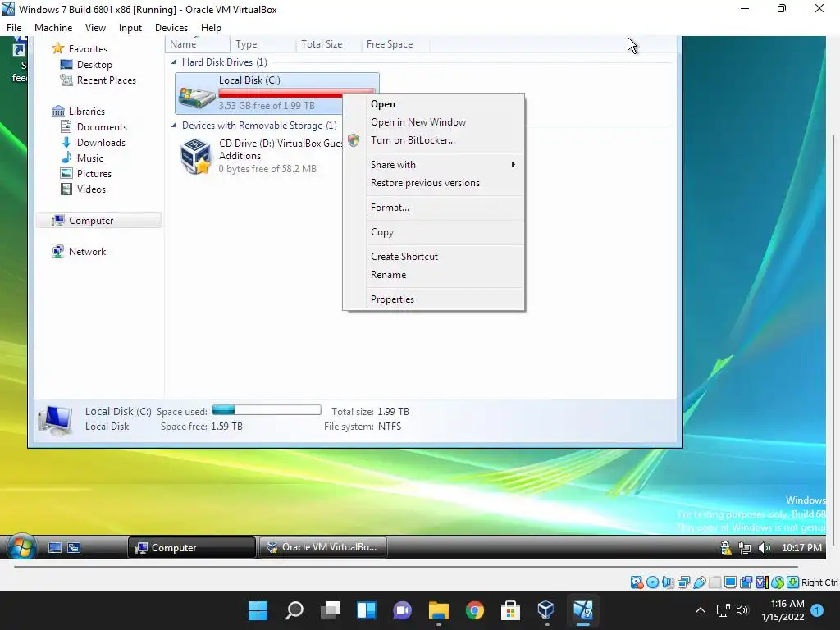Click the hard disk activity indicator icon
The height and width of the screenshot is (630, 840).
pyautogui.click(x=637, y=582)
